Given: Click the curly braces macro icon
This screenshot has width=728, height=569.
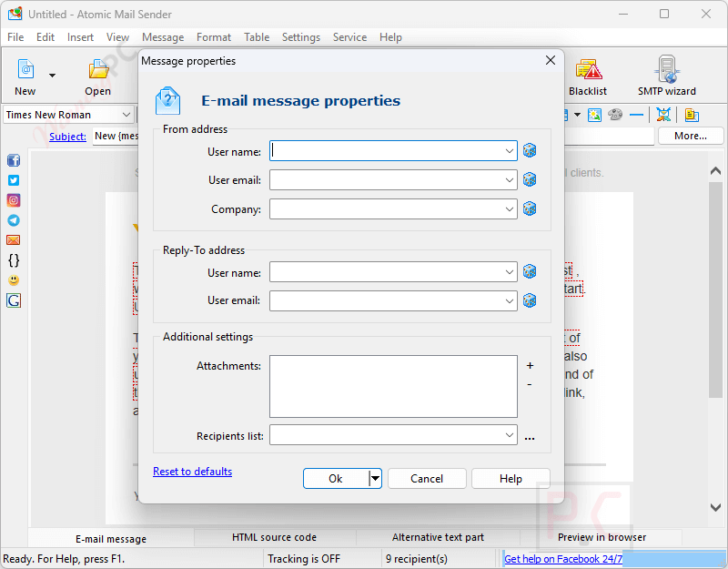Looking at the screenshot, I should click(x=14, y=260).
